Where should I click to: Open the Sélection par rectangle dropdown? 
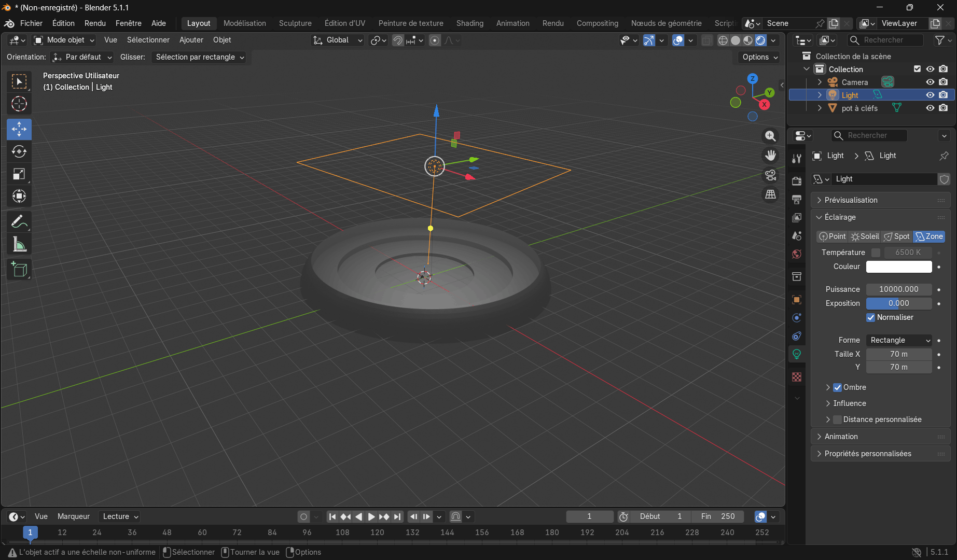(200, 57)
